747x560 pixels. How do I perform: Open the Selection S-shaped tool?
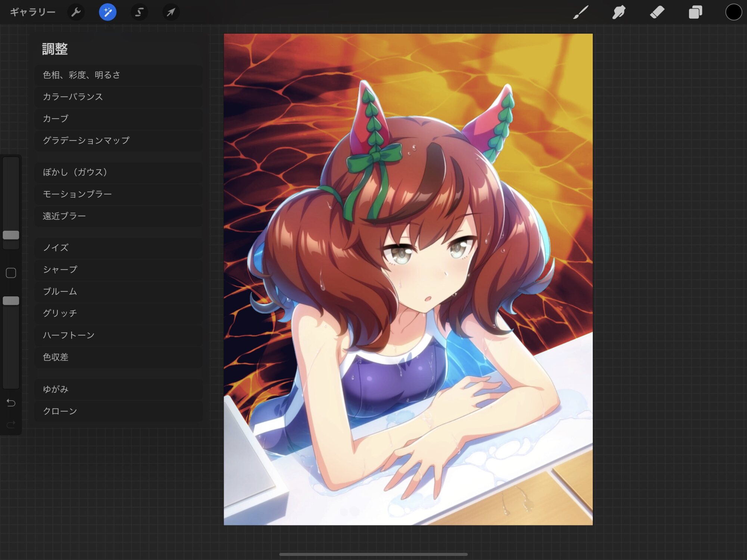pyautogui.click(x=139, y=12)
